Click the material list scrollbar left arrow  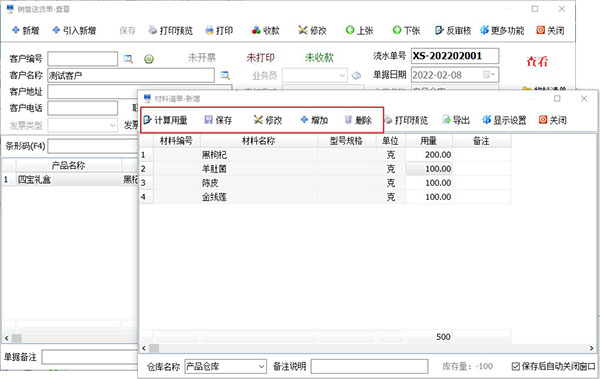[x=144, y=348]
